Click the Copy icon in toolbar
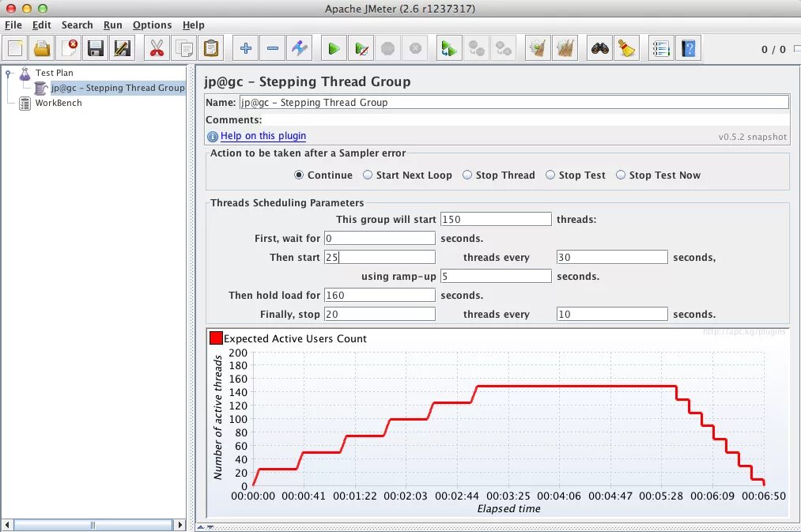This screenshot has width=801, height=532. click(x=184, y=48)
